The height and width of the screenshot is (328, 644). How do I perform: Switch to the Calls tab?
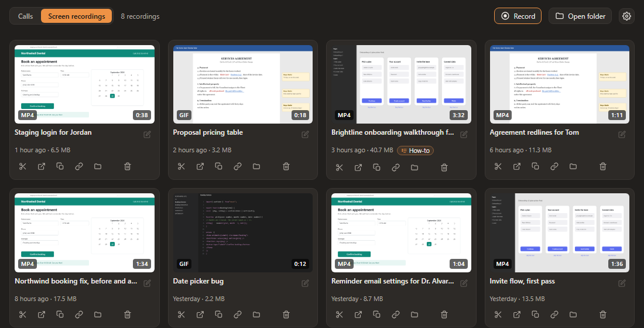click(25, 16)
